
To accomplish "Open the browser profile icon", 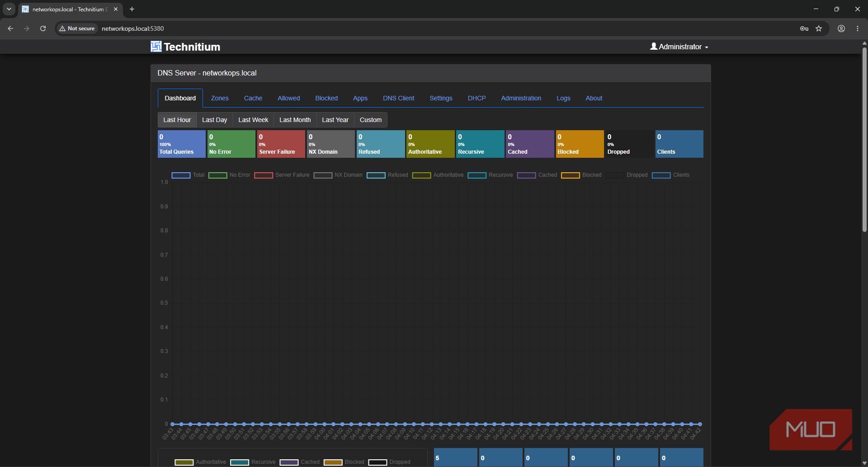I will click(x=841, y=28).
